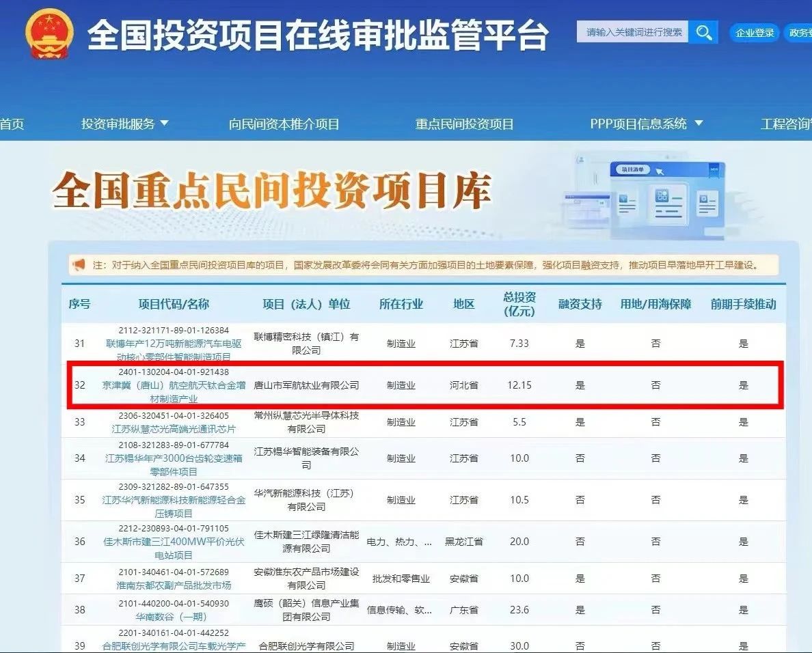Select company 合肥联创光学有限公司
Image resolution: width=812 pixels, height=653 pixels.
pos(307,645)
